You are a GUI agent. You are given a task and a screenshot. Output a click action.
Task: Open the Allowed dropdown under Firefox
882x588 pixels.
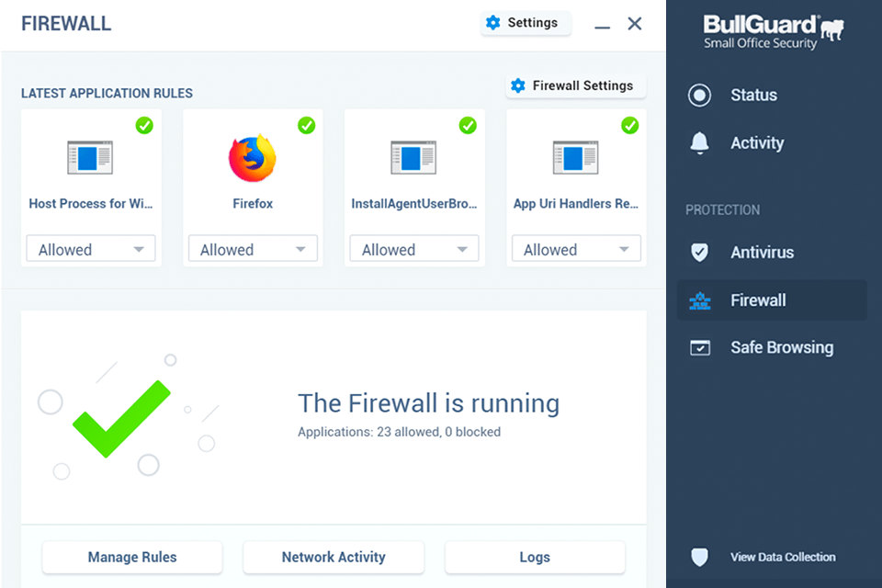coord(253,249)
